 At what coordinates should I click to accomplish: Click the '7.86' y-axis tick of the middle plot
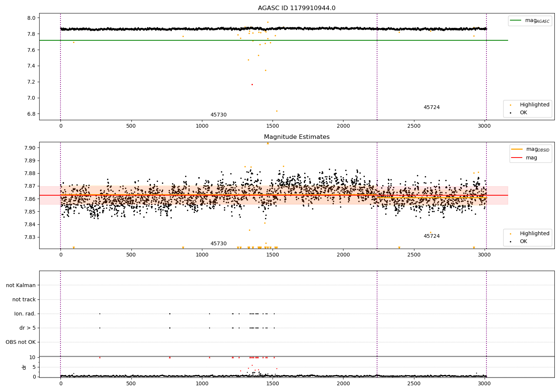point(30,199)
